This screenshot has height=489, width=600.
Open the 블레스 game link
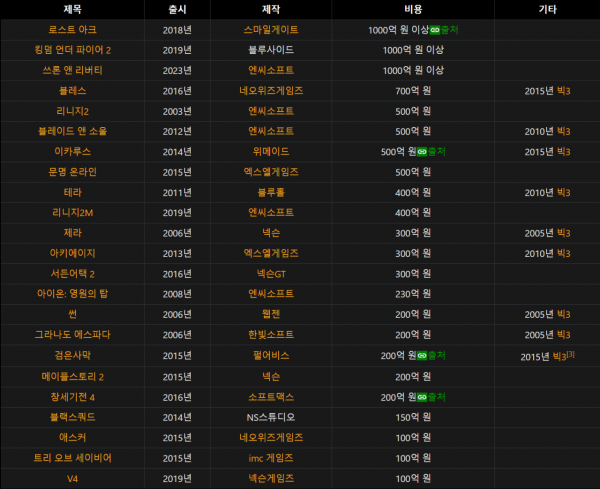point(72,91)
